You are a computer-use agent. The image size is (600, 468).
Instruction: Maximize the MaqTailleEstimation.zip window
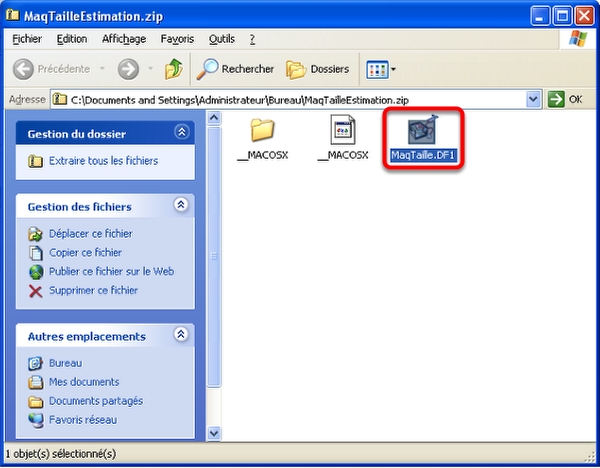coord(562,16)
